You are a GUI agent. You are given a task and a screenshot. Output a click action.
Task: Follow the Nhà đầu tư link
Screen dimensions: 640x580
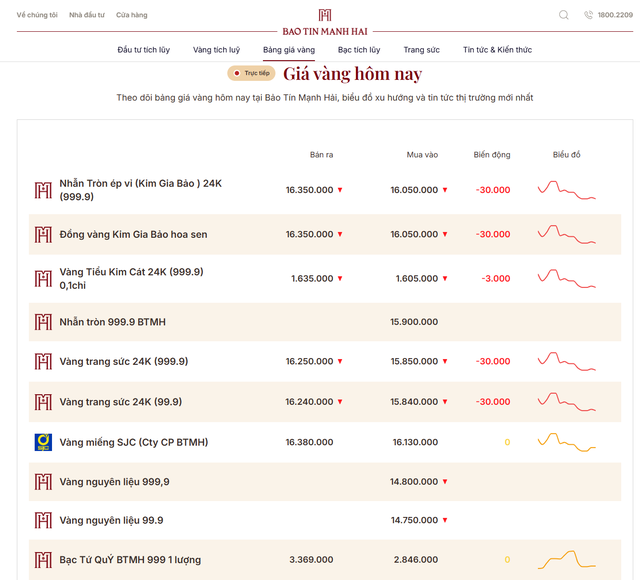click(87, 15)
